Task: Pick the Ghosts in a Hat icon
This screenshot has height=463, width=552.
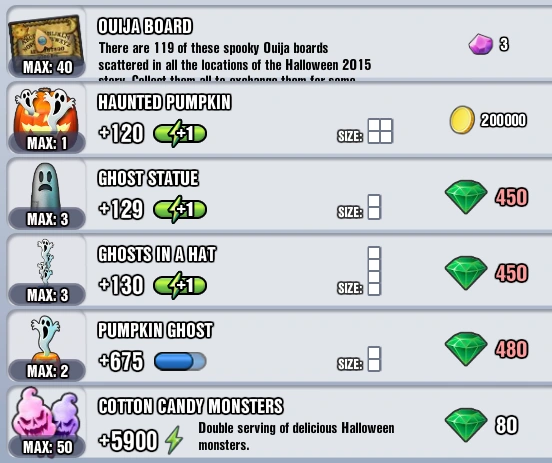Action: pyautogui.click(x=45, y=262)
